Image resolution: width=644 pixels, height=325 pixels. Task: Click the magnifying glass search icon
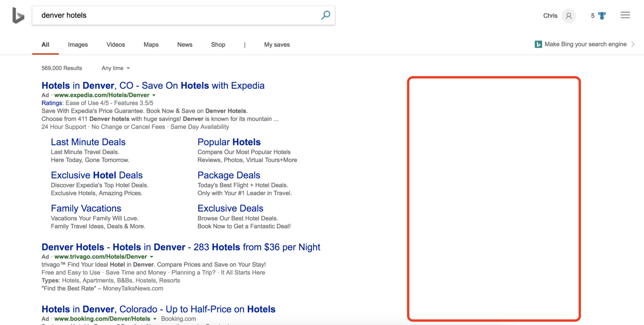point(326,15)
